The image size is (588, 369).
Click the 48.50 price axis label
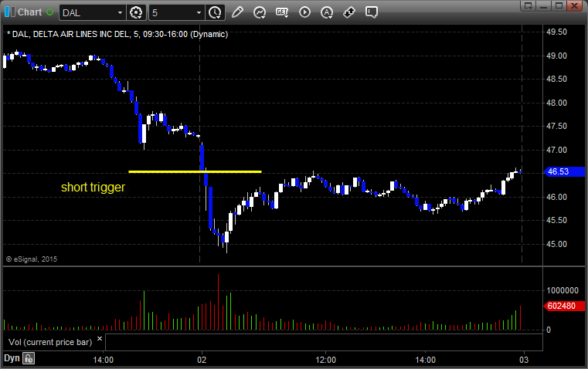556,79
